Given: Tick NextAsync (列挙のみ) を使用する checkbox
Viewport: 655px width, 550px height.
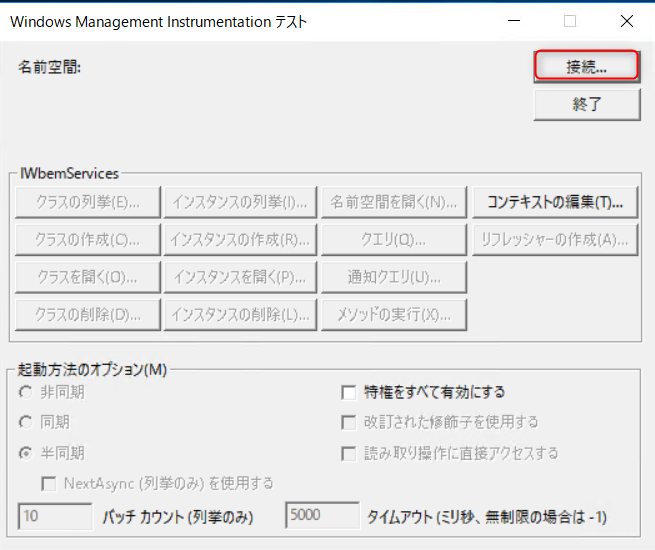Looking at the screenshot, I should pos(48,483).
